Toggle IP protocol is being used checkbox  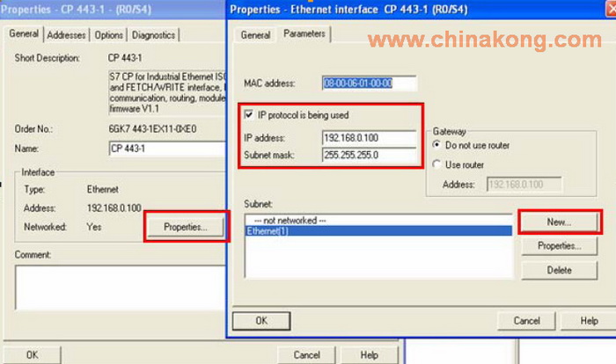pyautogui.click(x=249, y=114)
